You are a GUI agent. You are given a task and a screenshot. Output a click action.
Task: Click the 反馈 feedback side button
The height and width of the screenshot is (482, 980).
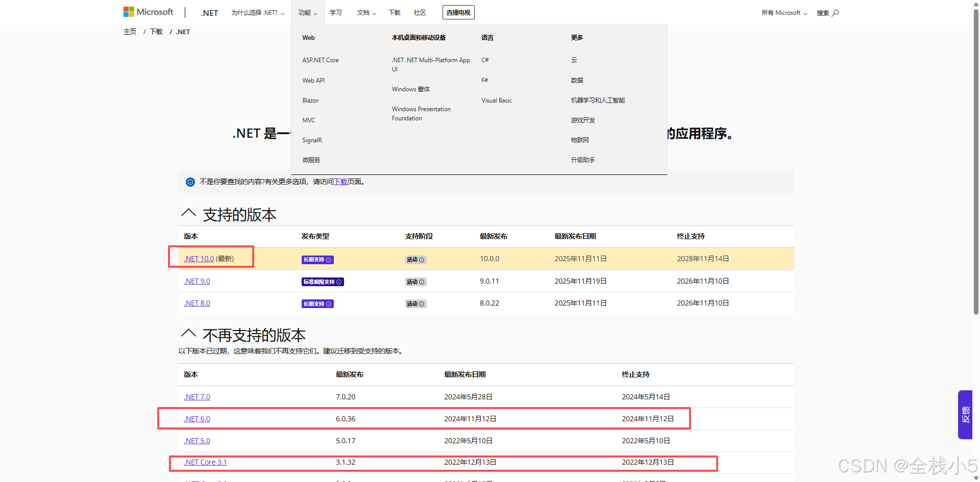tap(965, 415)
